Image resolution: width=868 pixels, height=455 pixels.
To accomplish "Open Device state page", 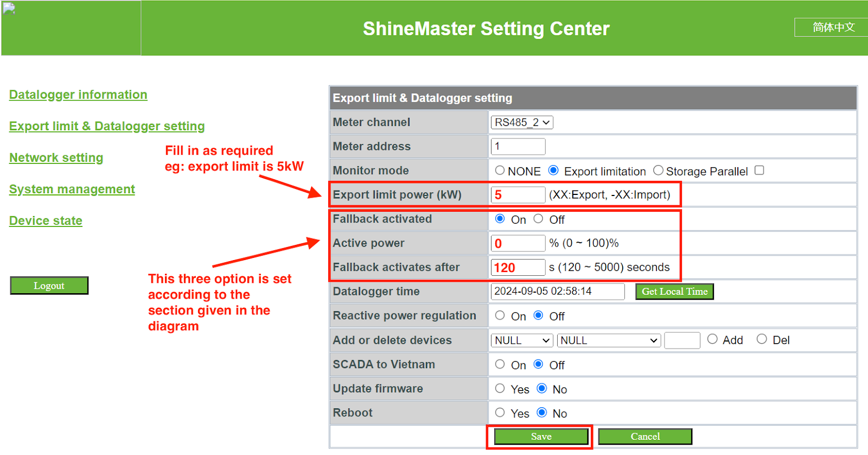I will 46,220.
